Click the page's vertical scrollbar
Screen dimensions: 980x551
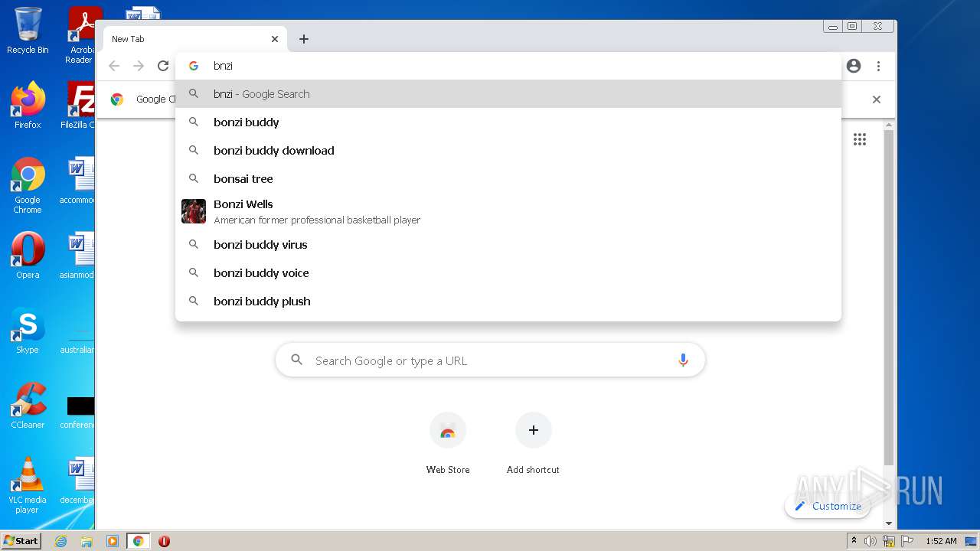click(889, 298)
